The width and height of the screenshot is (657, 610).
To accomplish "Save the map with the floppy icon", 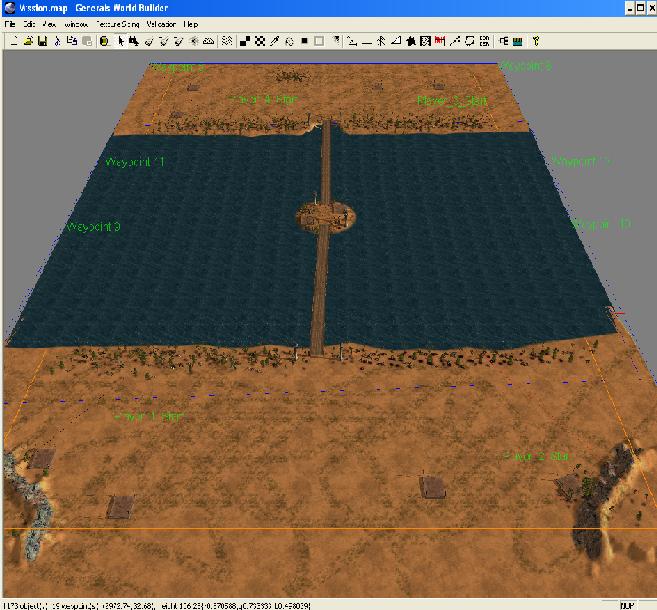I will pyautogui.click(x=42, y=41).
